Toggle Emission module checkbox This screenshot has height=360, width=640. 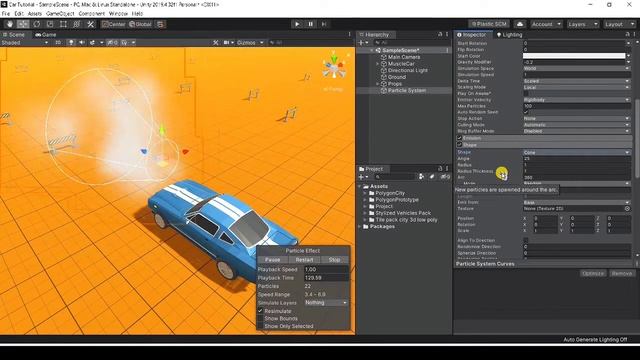[x=460, y=138]
